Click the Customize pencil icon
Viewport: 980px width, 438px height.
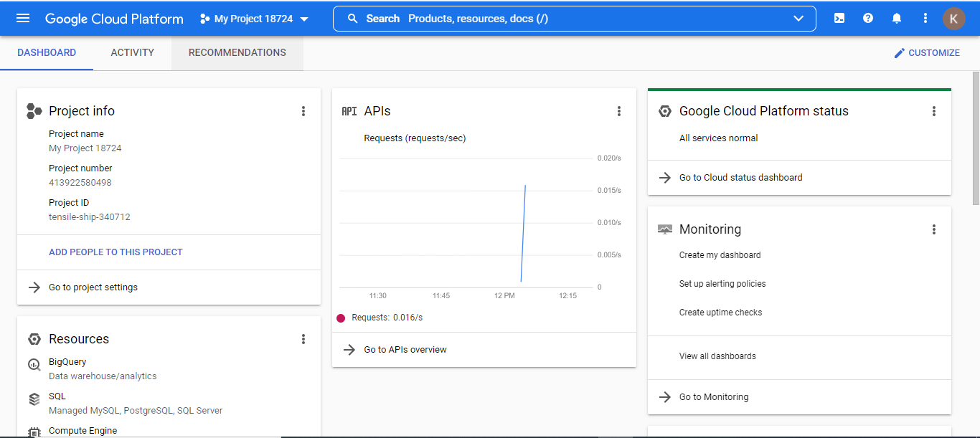(x=900, y=53)
